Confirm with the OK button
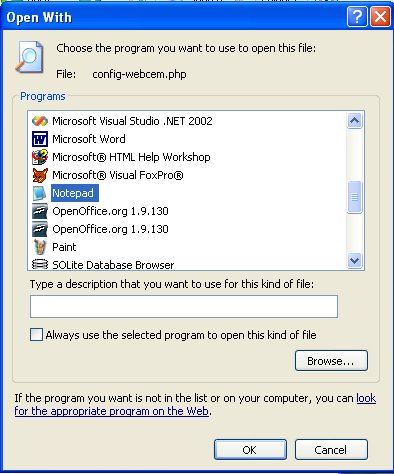 (x=250, y=450)
